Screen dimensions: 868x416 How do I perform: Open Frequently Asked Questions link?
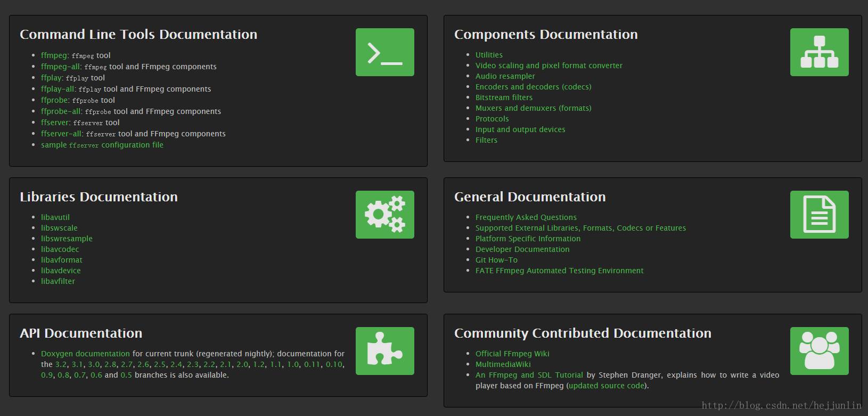[x=526, y=217]
